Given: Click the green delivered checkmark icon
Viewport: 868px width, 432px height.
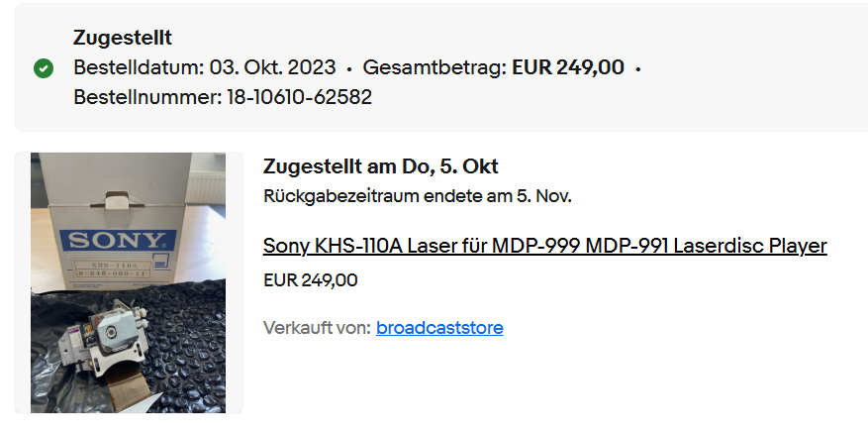Looking at the screenshot, I should pyautogui.click(x=44, y=68).
